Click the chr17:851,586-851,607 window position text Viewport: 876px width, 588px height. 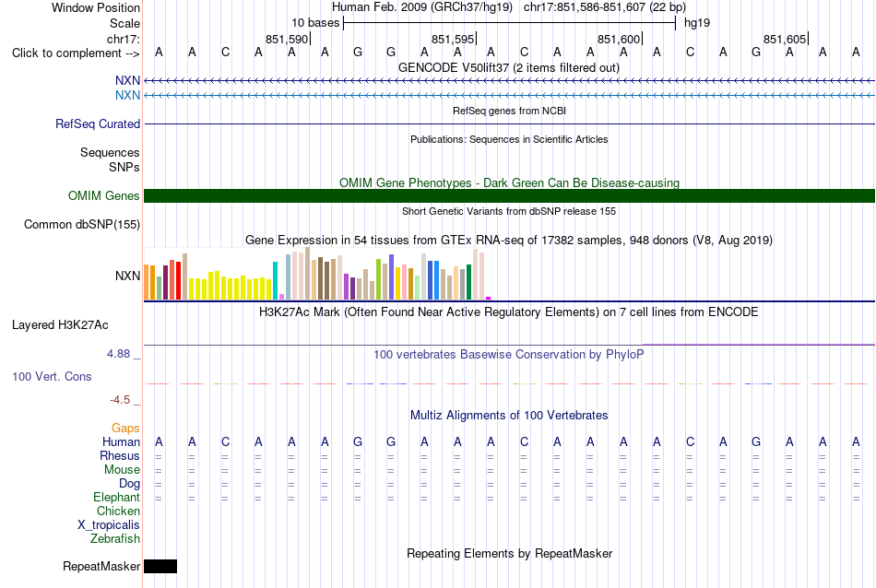[605, 7]
